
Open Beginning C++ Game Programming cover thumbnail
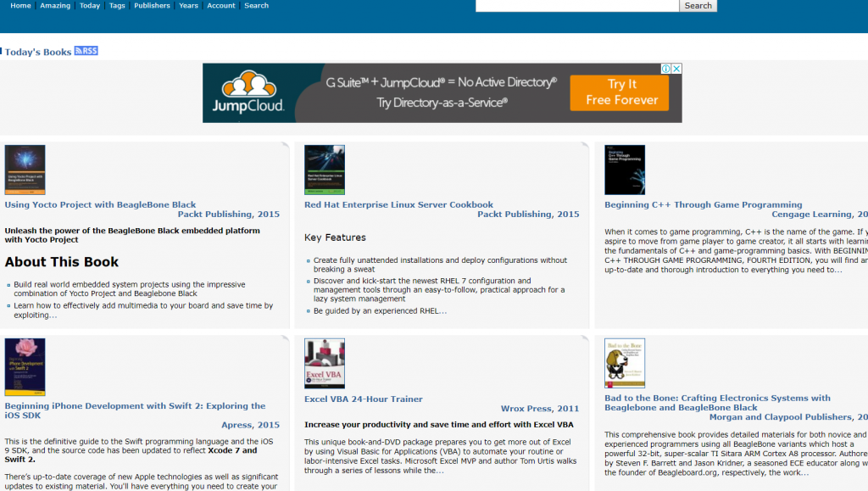point(625,170)
